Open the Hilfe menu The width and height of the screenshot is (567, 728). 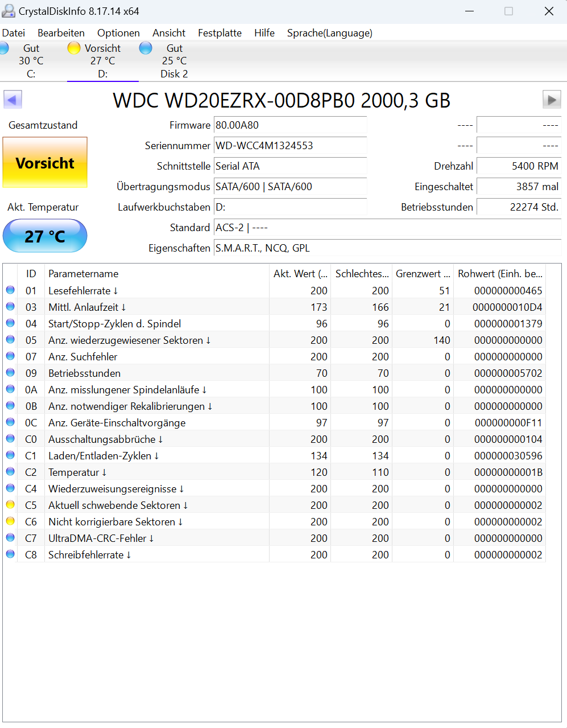click(x=264, y=33)
